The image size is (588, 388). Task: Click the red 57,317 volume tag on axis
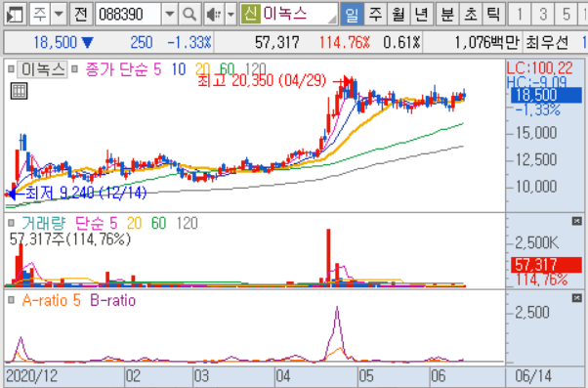(546, 265)
